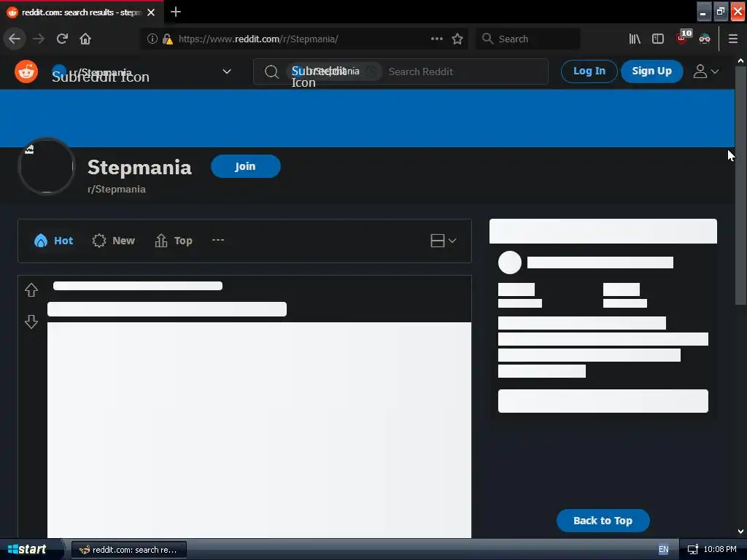Click the browser forward arrow
Image resolution: width=747 pixels, height=560 pixels.
point(38,39)
